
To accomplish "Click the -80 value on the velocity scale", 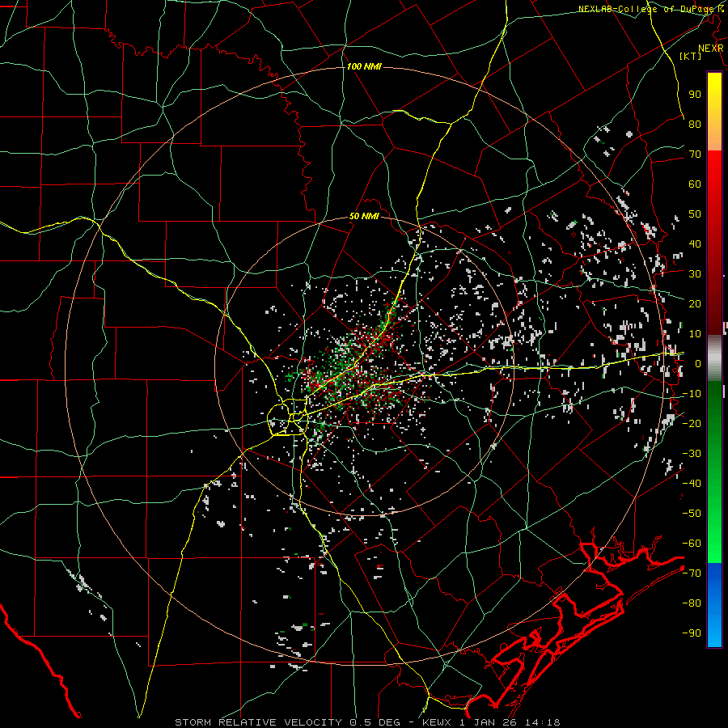I will pos(692,603).
